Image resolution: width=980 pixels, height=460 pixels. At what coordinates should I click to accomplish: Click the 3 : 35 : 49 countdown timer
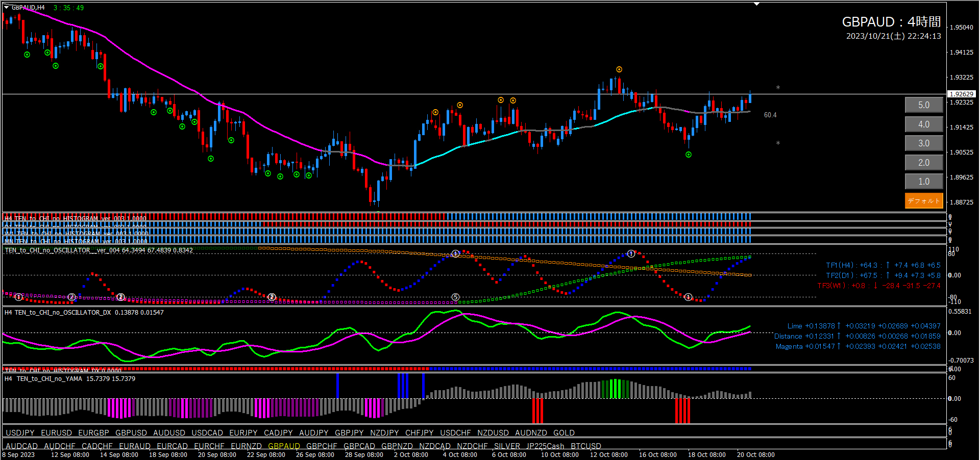68,8
